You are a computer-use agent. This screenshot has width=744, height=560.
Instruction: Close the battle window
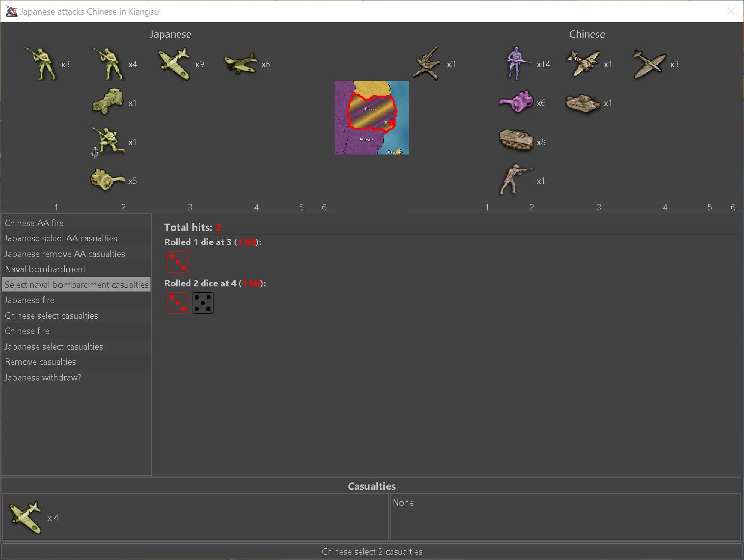[731, 11]
